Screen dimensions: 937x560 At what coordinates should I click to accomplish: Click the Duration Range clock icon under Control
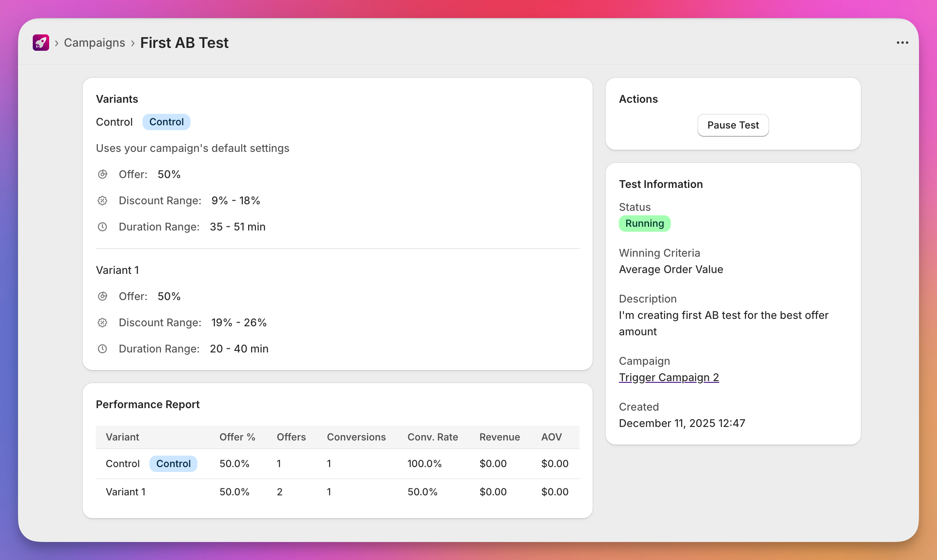click(x=102, y=226)
